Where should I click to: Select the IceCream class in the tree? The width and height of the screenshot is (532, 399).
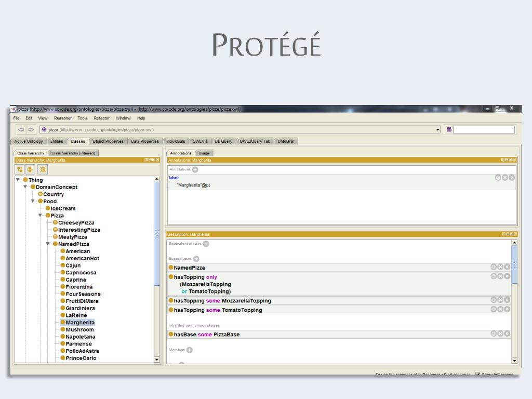click(x=63, y=208)
